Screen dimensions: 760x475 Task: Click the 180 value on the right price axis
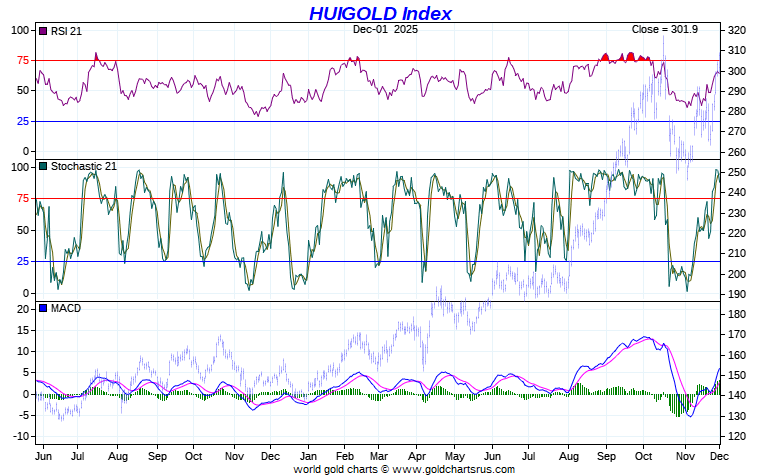pos(737,314)
